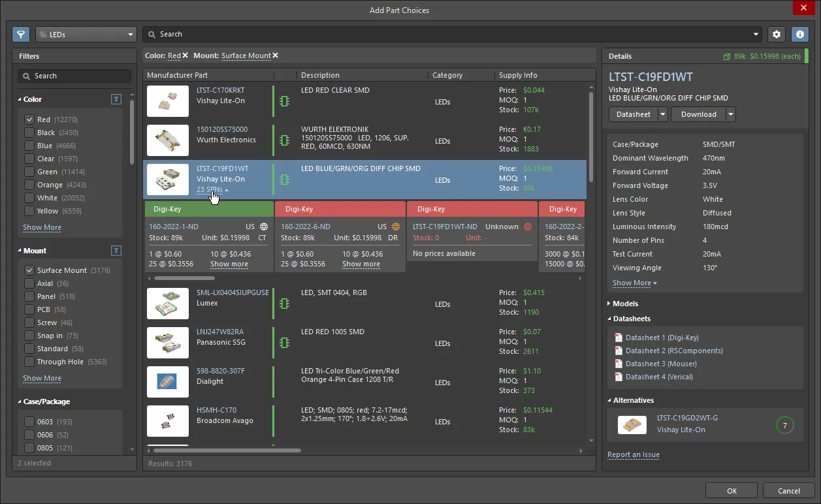Collapse the 23 SPNs supplier list

click(x=213, y=190)
